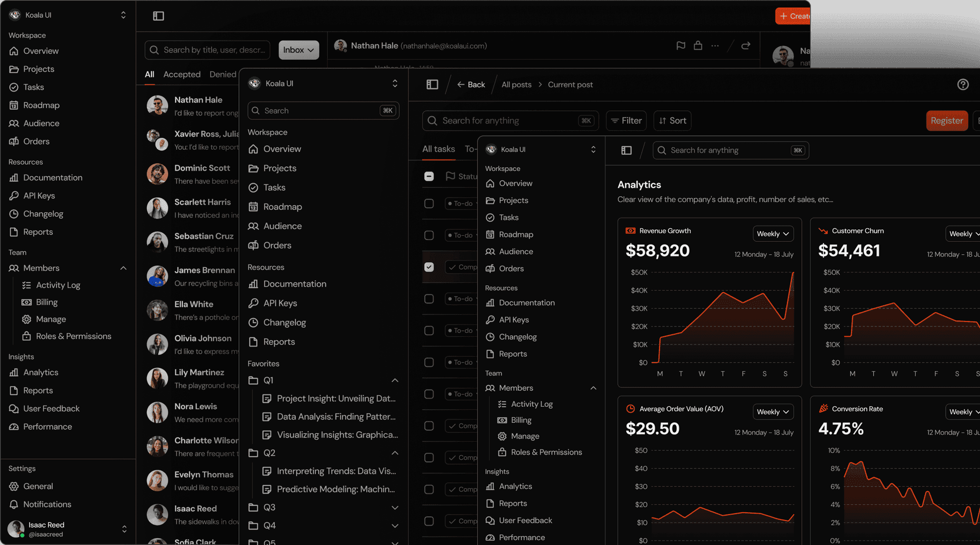Click the orange Create button
The image size is (980, 545).
click(793, 16)
